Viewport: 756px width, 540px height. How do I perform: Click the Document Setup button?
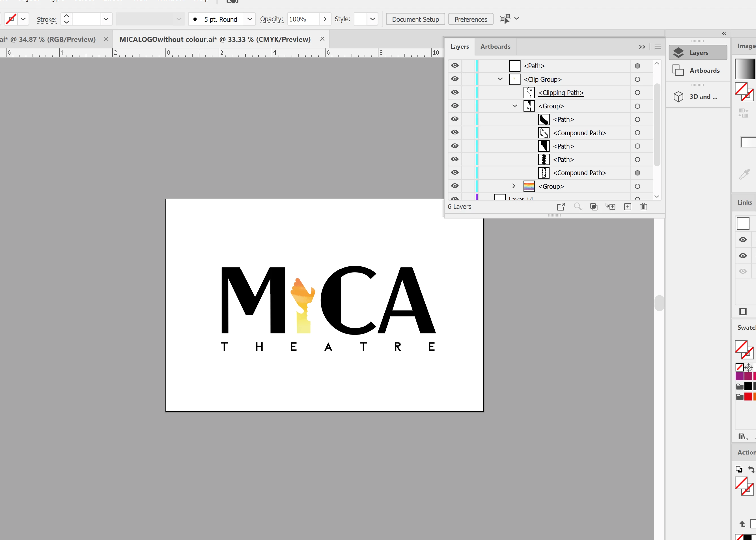[415, 19]
